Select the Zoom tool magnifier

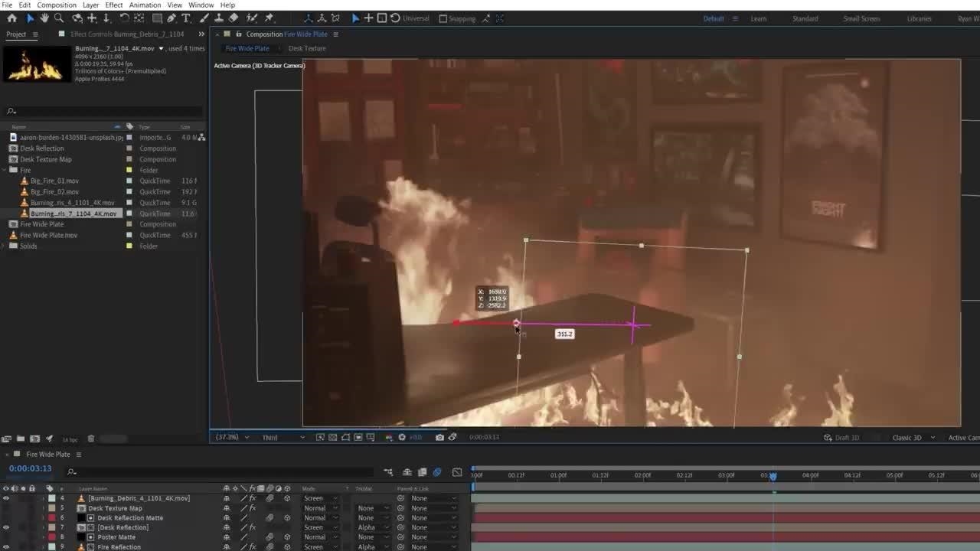[59, 18]
